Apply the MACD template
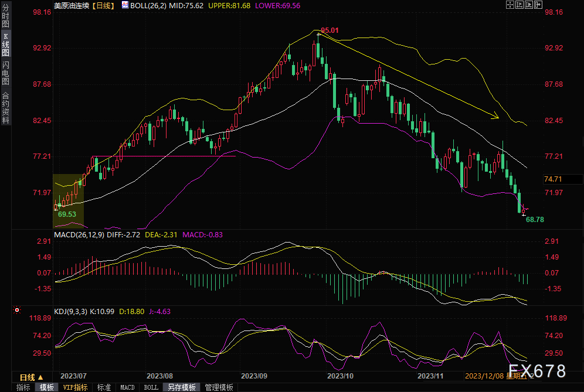 (127, 387)
